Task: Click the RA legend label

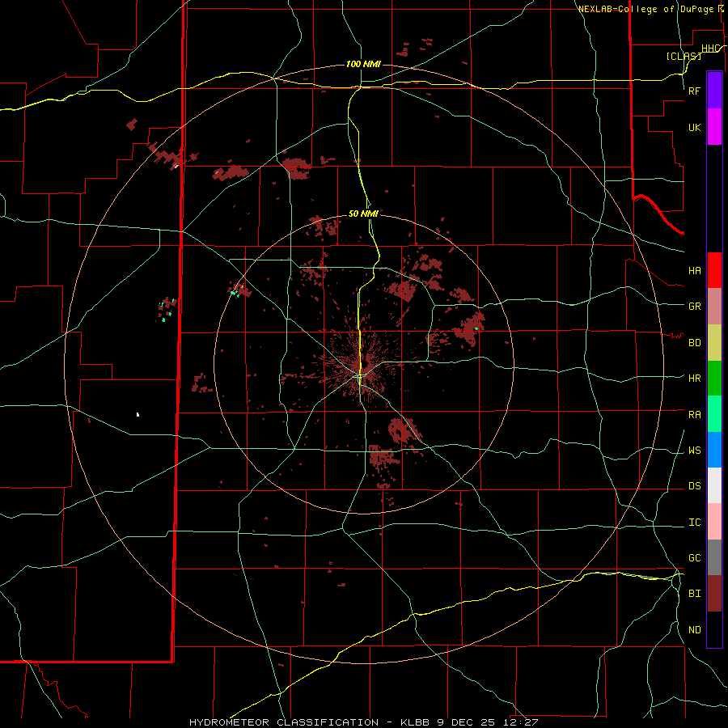Action: [x=694, y=415]
